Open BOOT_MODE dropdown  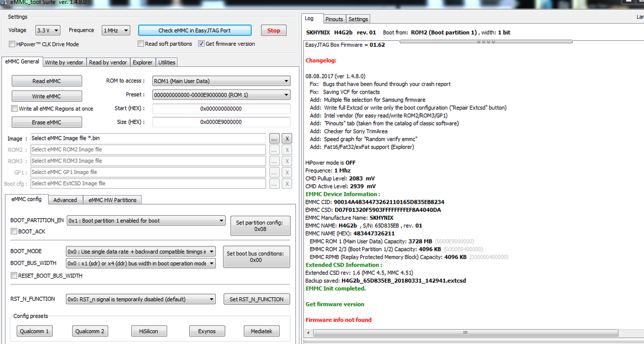141,251
